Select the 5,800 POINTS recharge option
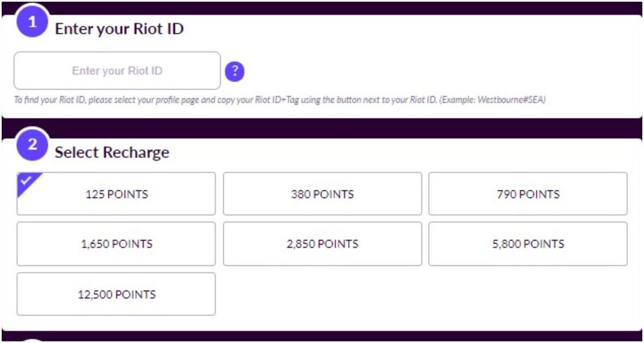 (528, 244)
